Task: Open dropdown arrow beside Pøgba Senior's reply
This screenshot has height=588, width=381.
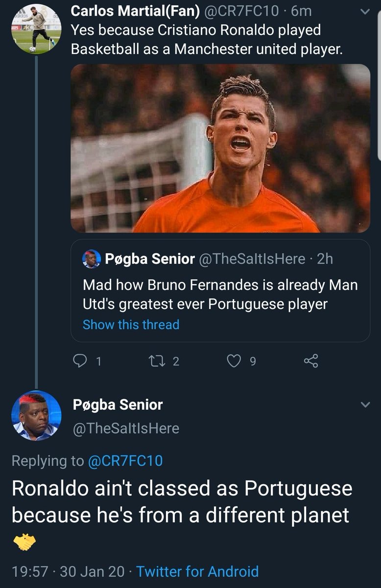Action: [x=365, y=405]
